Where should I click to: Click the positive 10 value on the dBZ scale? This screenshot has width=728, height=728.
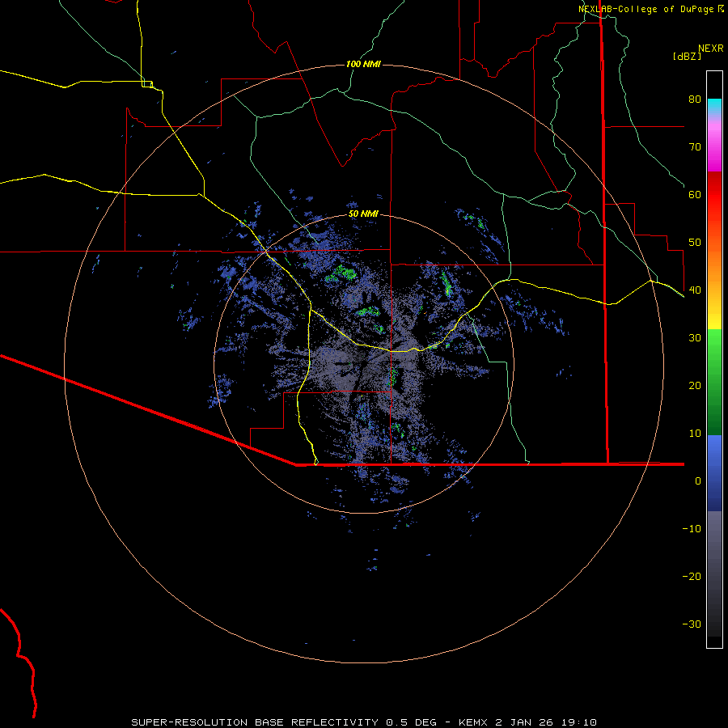click(695, 434)
